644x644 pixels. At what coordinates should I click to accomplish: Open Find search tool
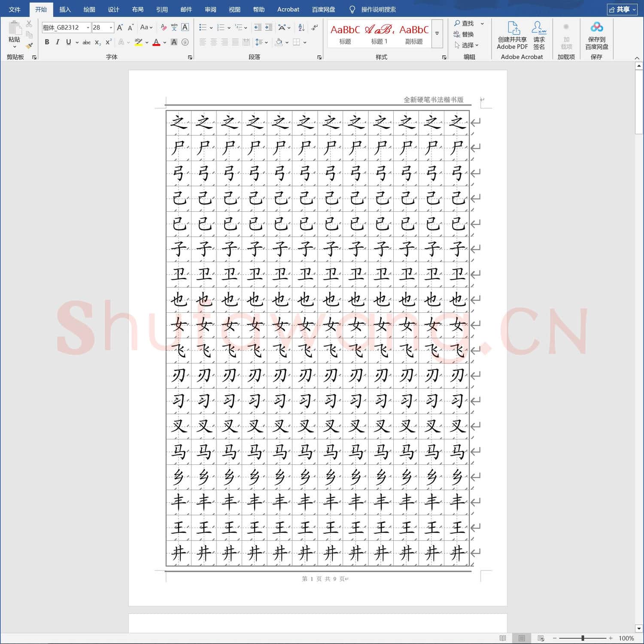click(464, 23)
